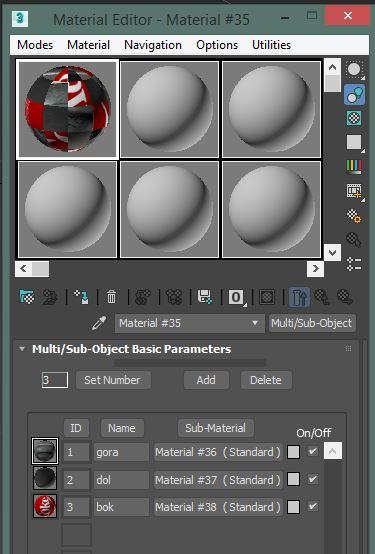Viewport: 375px width, 554px height.
Task: Open Material #38 (Standard) sub-material
Action: point(218,507)
